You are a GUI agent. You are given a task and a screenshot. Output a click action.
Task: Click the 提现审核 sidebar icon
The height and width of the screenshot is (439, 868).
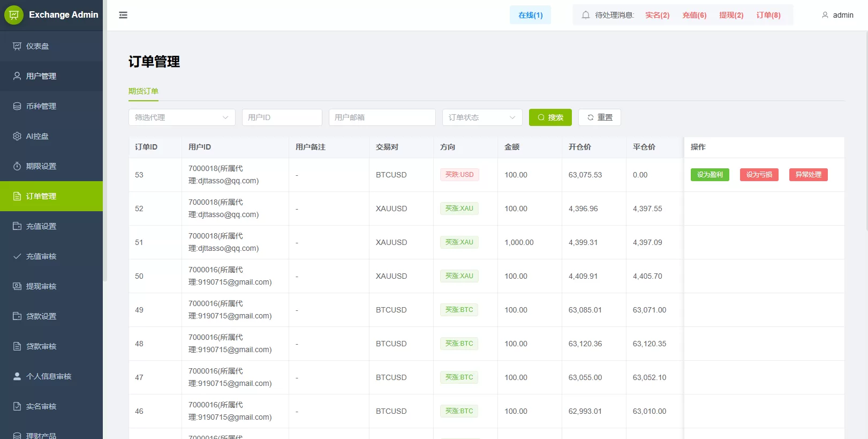(17, 286)
